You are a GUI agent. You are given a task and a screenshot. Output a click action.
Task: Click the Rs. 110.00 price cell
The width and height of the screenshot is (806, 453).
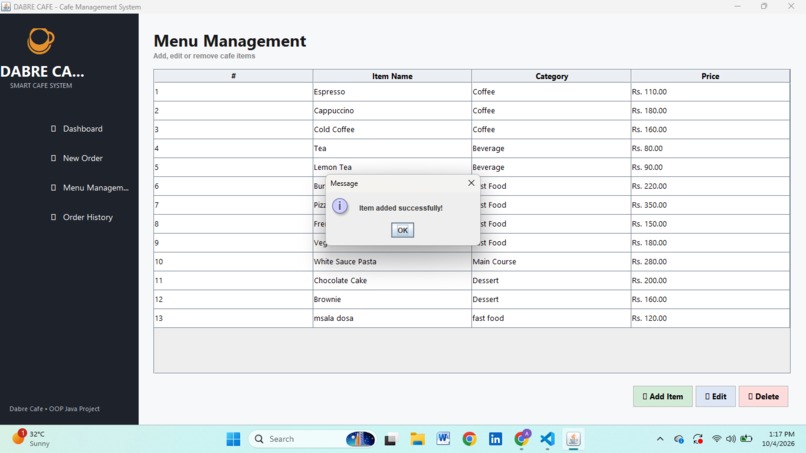coord(710,92)
